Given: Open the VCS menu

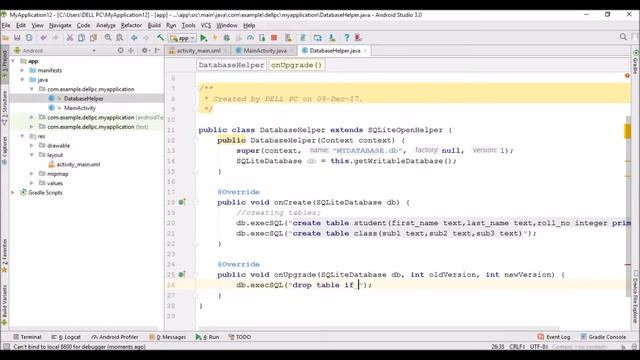Looking at the screenshot, I should coord(206,25).
